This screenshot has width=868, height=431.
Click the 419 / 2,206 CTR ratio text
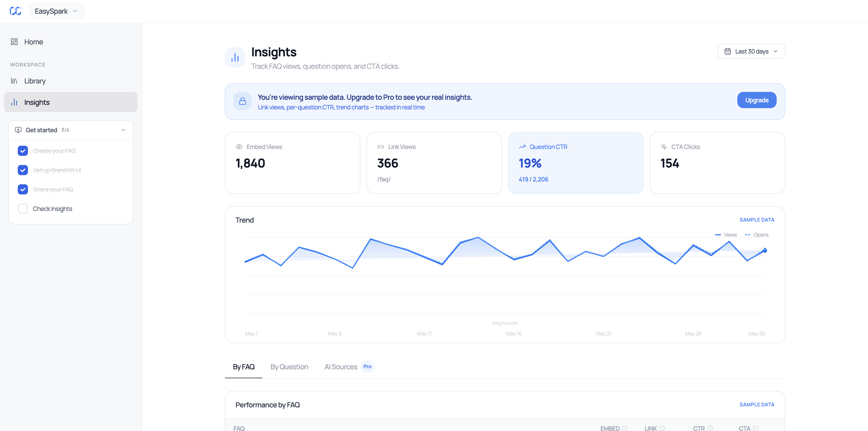click(x=533, y=179)
